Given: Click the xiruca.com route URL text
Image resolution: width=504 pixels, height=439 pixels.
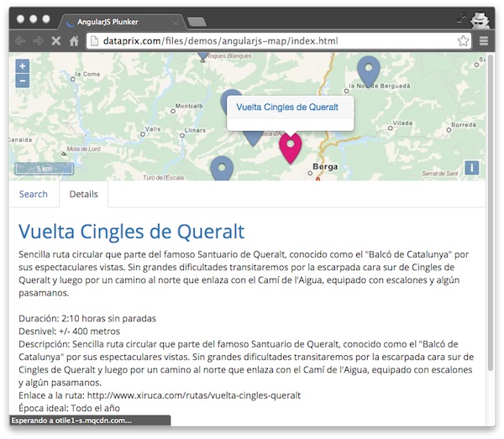Looking at the screenshot, I should tap(194, 395).
